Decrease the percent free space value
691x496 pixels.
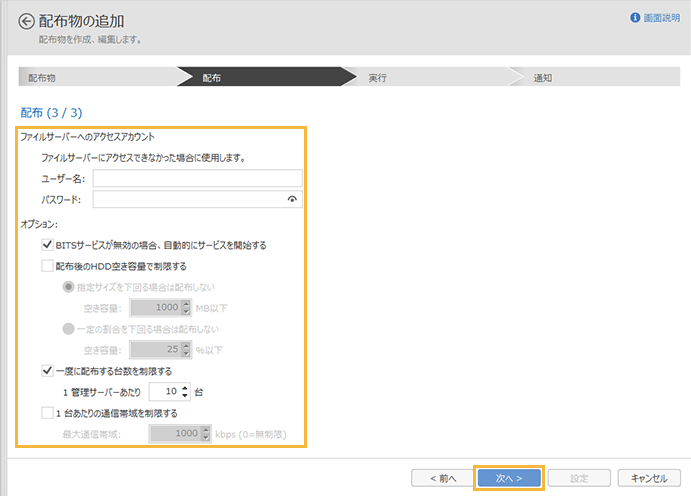tap(186, 354)
